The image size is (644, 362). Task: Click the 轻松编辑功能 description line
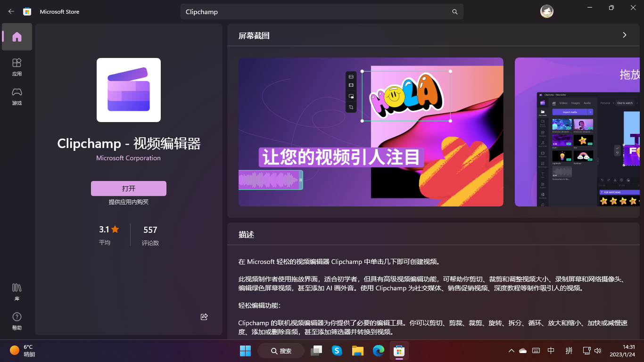pyautogui.click(x=260, y=305)
